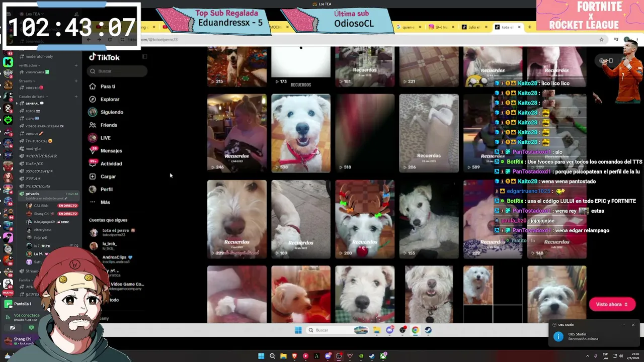
Task: Open the video thumbnail with 518 views
Action: pos(365,133)
